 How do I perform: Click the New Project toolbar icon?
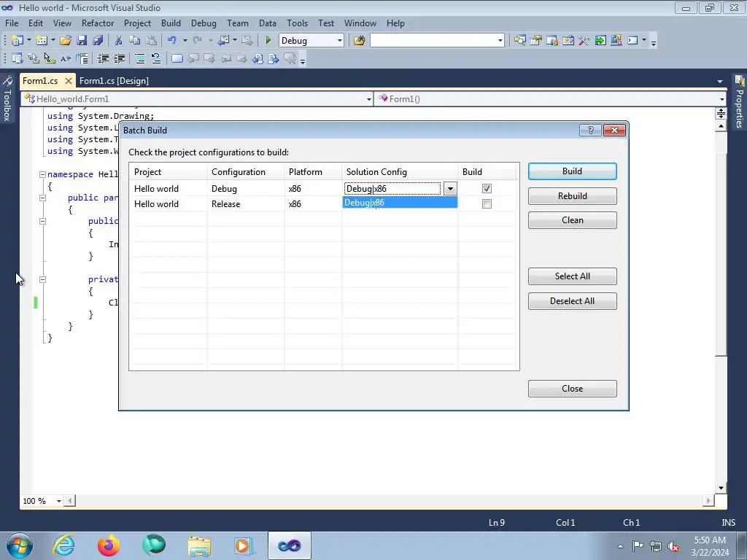pos(18,41)
